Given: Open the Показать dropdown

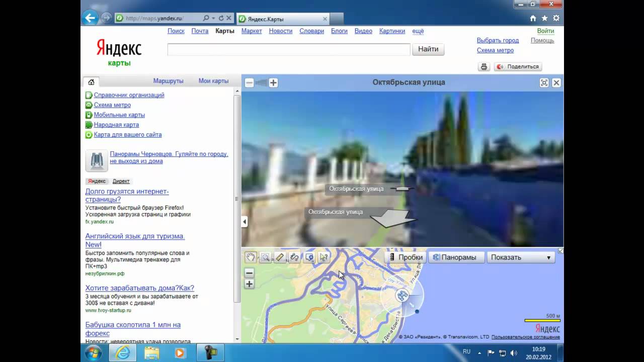Looking at the screenshot, I should tap(521, 257).
